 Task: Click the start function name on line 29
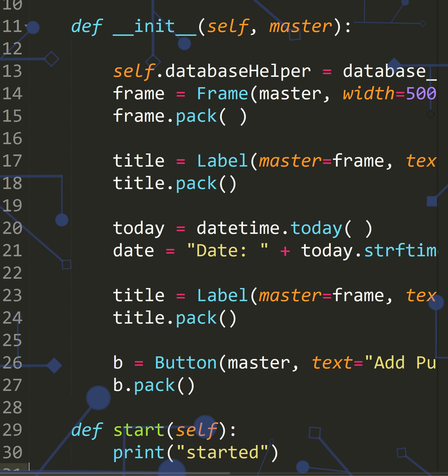[x=139, y=430]
